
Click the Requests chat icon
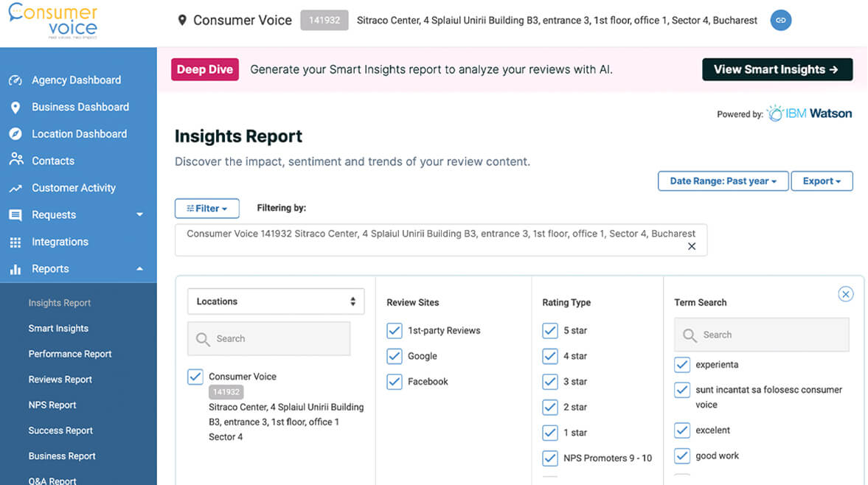click(15, 215)
